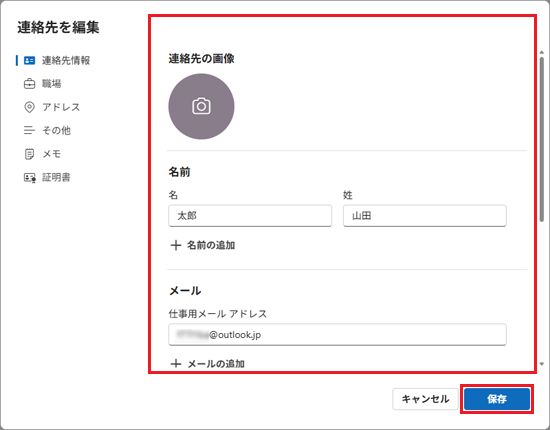550x430 pixels.
Task: Add another name via 名前の追加
Action: pos(203,245)
